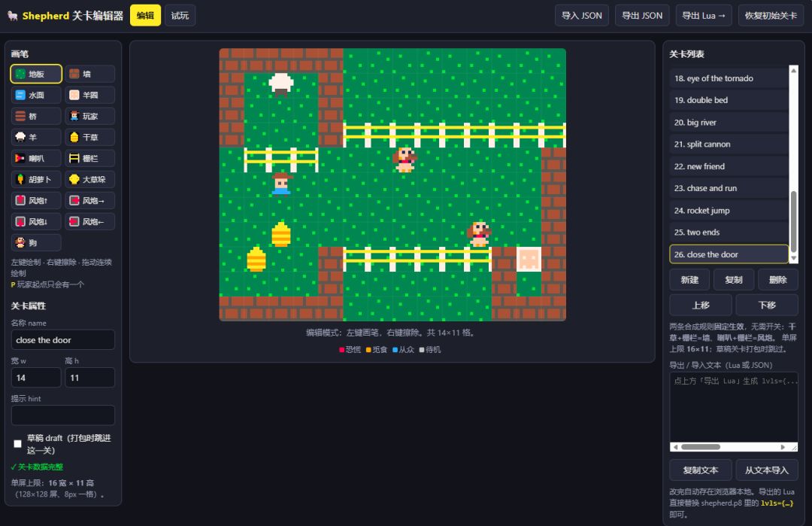Choose the 风炮→ right wind cannon brush

pos(90,201)
